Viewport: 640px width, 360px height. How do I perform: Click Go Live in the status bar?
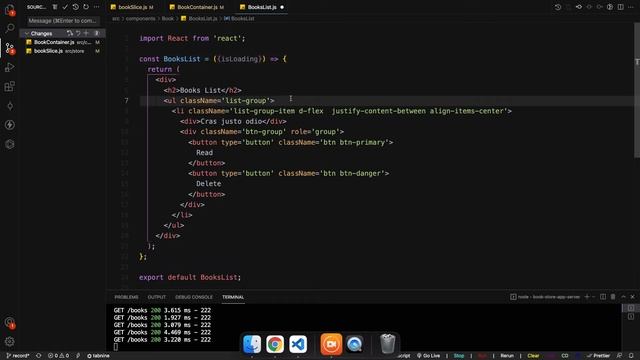(428, 356)
